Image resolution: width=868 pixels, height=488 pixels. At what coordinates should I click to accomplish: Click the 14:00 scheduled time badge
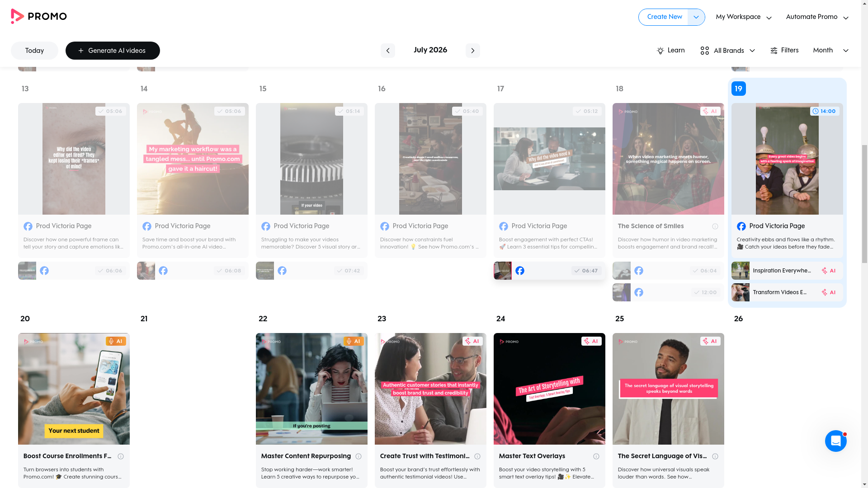click(x=824, y=111)
